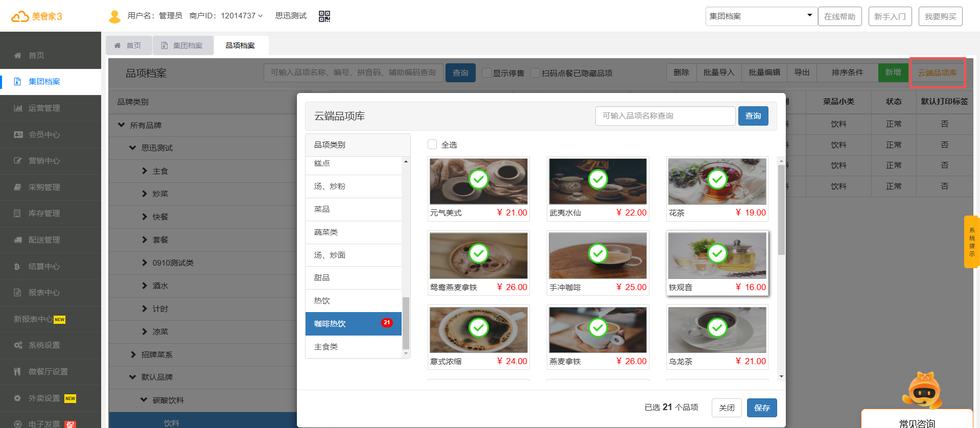Click the 关闭 button in the dialog
The width and height of the screenshot is (980, 428).
pos(726,408)
